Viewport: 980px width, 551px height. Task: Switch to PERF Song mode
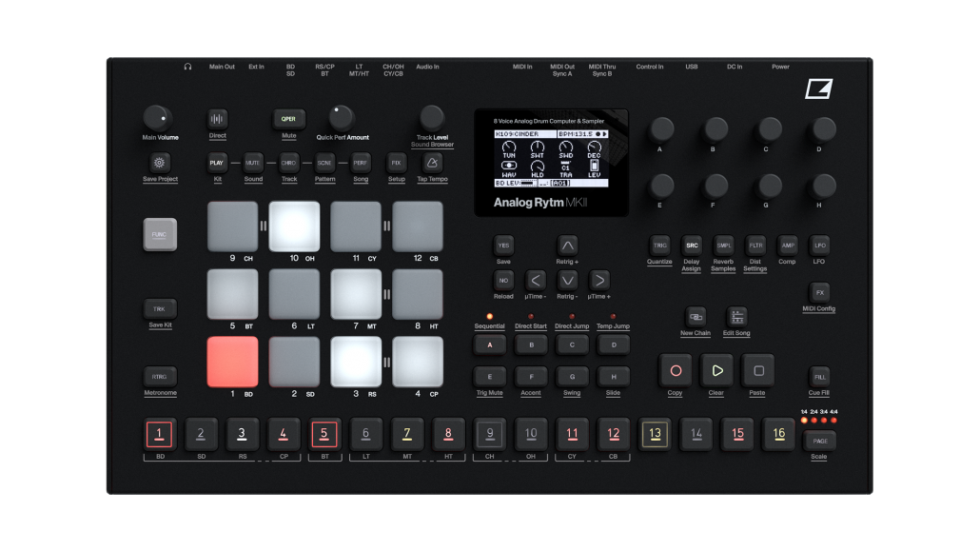click(361, 162)
